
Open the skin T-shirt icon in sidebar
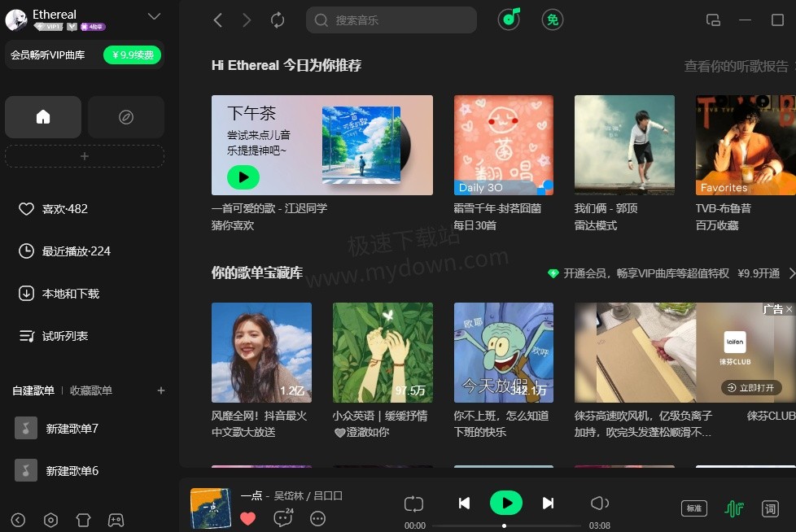click(83, 520)
